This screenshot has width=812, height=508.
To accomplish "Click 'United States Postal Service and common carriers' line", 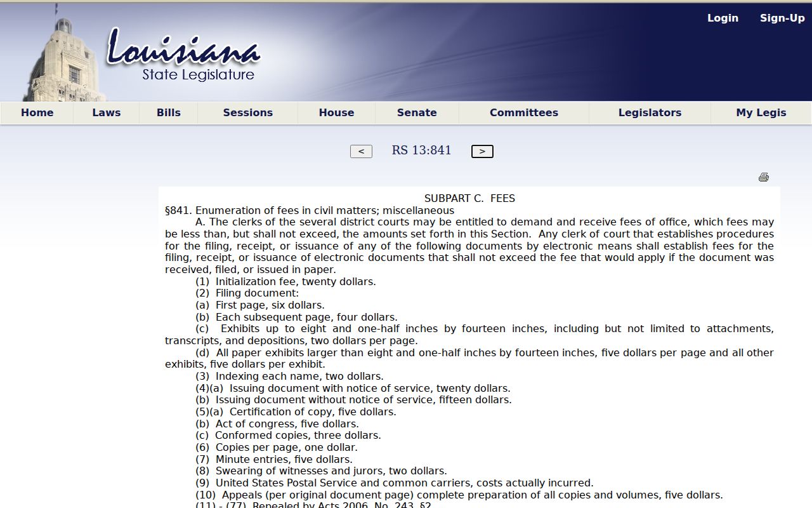I will tap(395, 483).
